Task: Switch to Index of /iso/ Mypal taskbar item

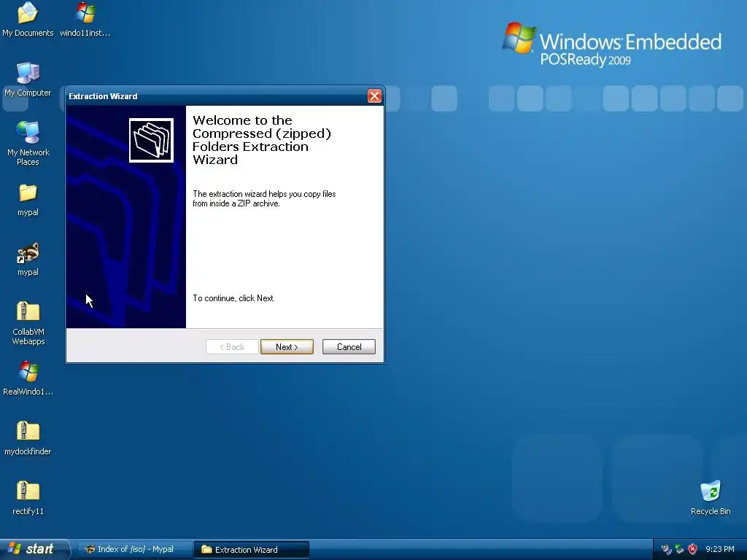Action: pos(134,549)
